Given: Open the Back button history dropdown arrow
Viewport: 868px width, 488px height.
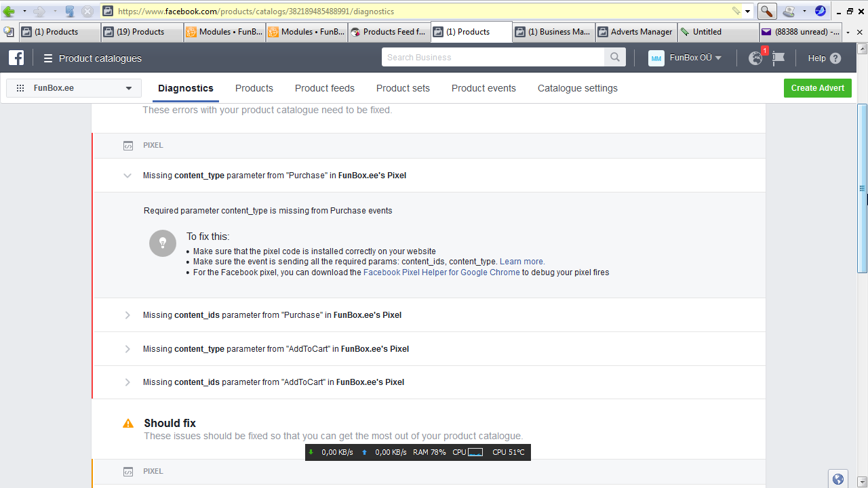Looking at the screenshot, I should click(24, 12).
